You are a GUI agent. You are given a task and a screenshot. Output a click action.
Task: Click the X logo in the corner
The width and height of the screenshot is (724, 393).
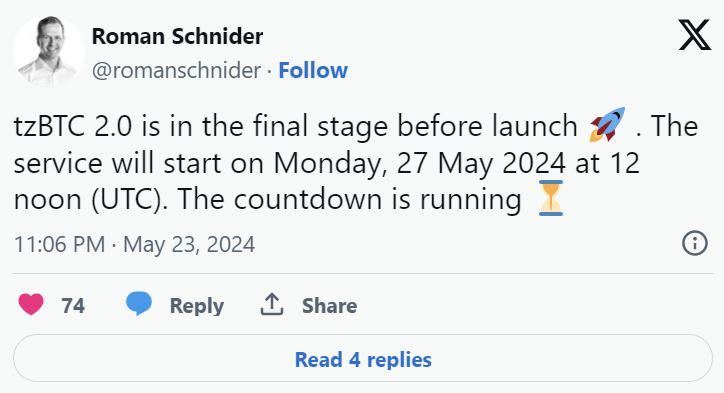694,35
